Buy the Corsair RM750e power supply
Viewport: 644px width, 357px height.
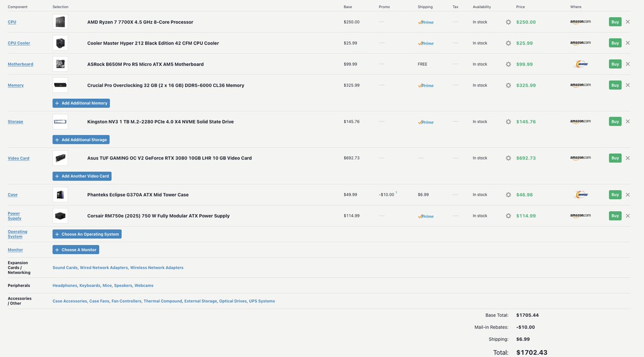[x=615, y=216]
